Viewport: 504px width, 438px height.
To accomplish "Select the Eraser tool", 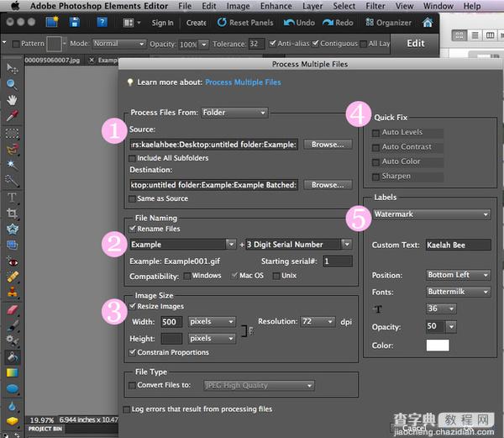I will (x=13, y=309).
